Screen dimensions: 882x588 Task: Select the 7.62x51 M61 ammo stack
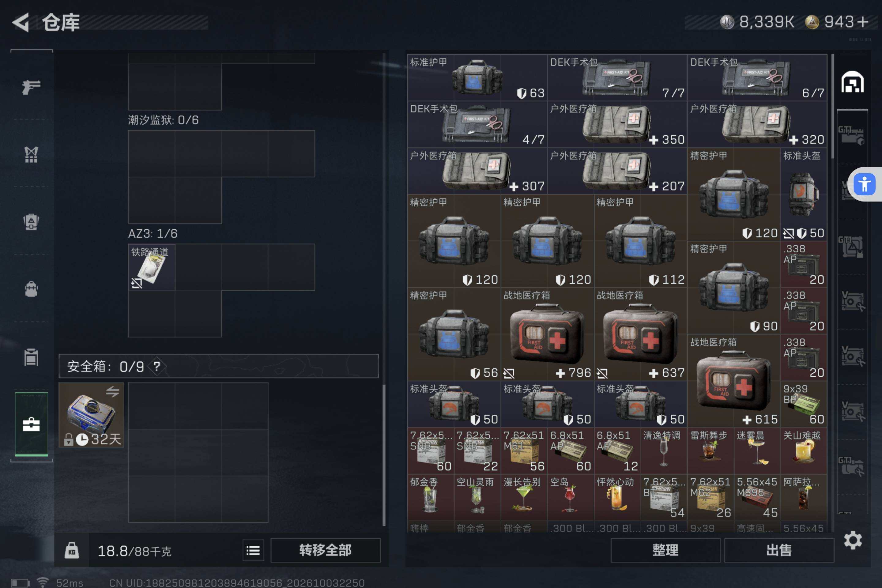click(x=524, y=451)
